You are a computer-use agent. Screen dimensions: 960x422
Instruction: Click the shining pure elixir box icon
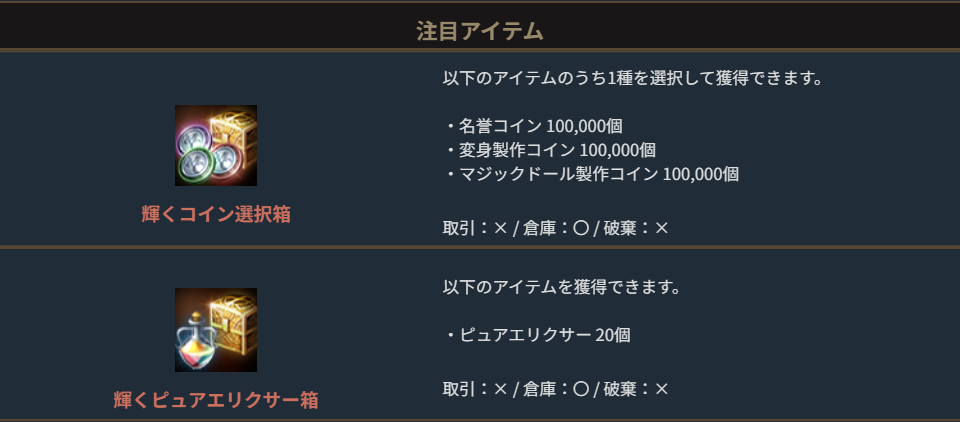tap(216, 329)
